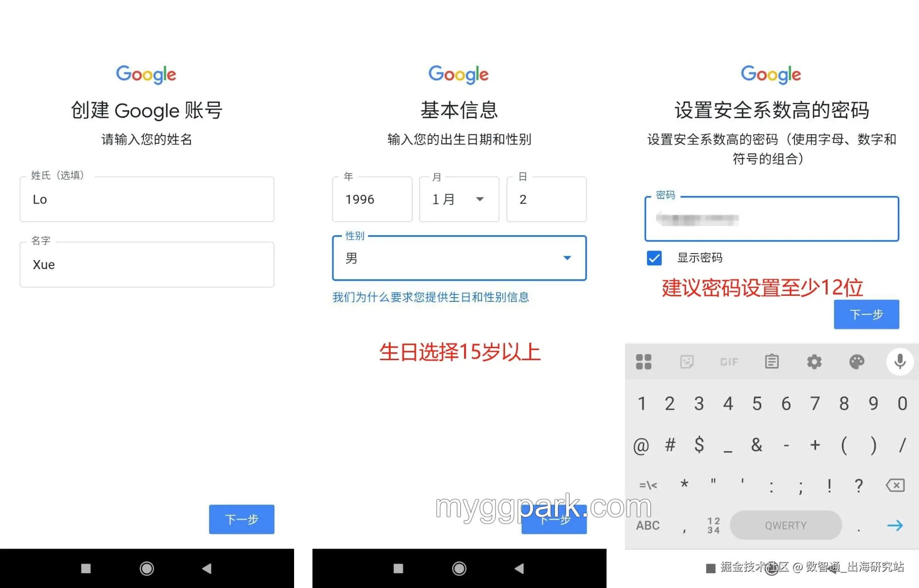Viewport: 919px width, 588px height.
Task: Click 下一步 button below password field
Action: (866, 314)
